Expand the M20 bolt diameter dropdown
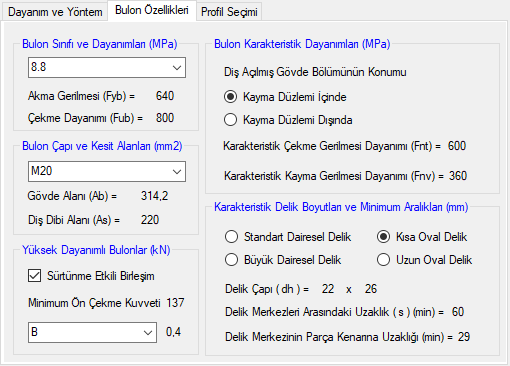 107,171
